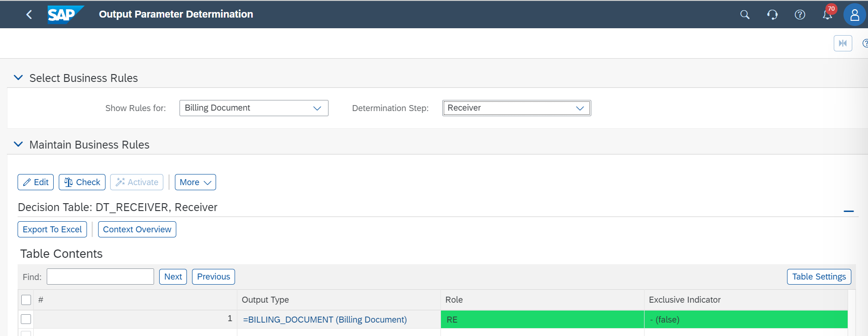Screen dimensions: 868x336
Task: Open the help question mark icon
Action: [800, 15]
